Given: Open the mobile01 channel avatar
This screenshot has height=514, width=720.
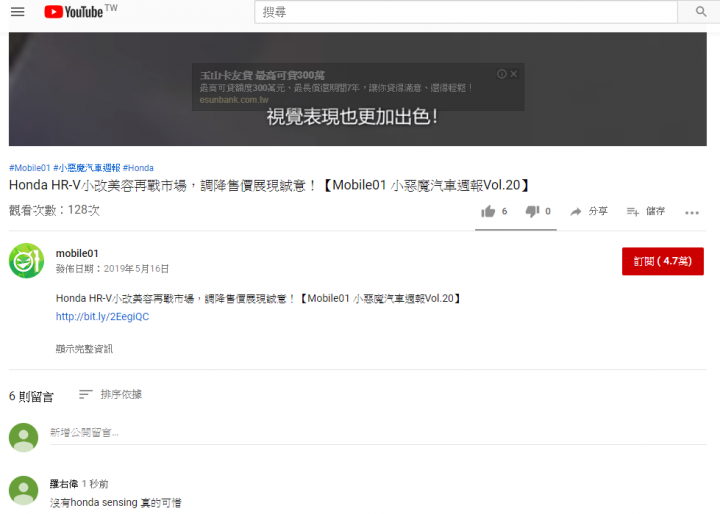Looking at the screenshot, I should pos(27,260).
